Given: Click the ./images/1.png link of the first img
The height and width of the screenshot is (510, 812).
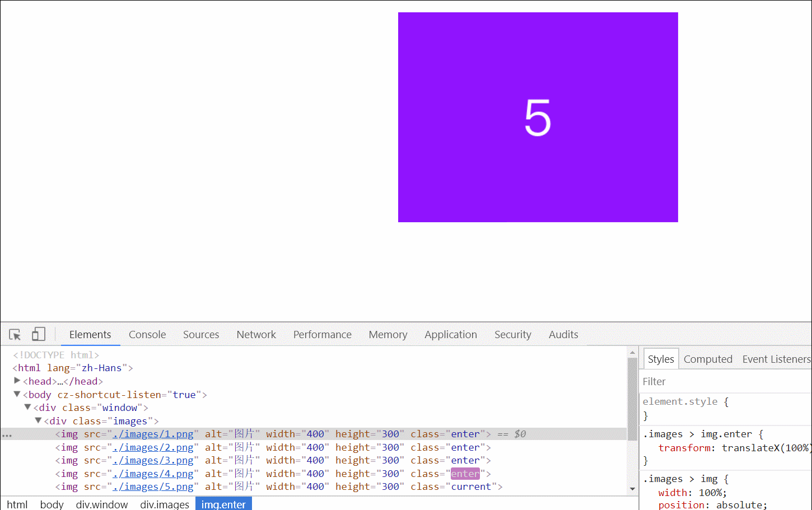Looking at the screenshot, I should coord(153,434).
